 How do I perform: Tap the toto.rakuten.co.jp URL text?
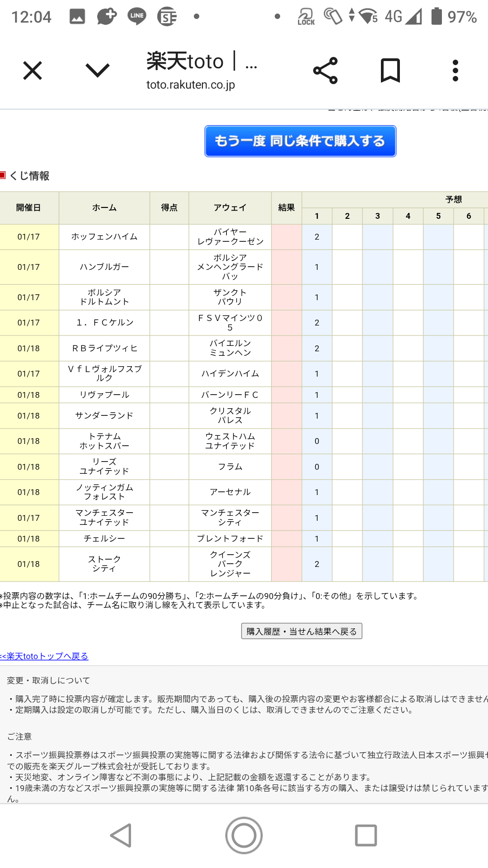pos(191,85)
